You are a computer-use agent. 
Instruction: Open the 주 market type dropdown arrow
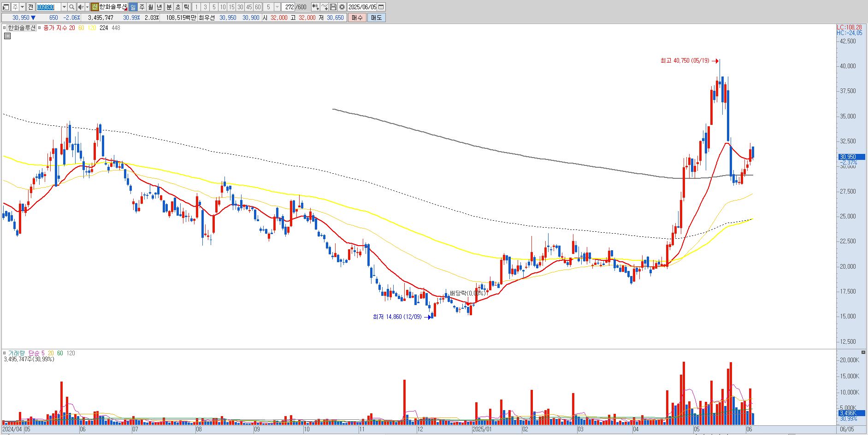22,7
